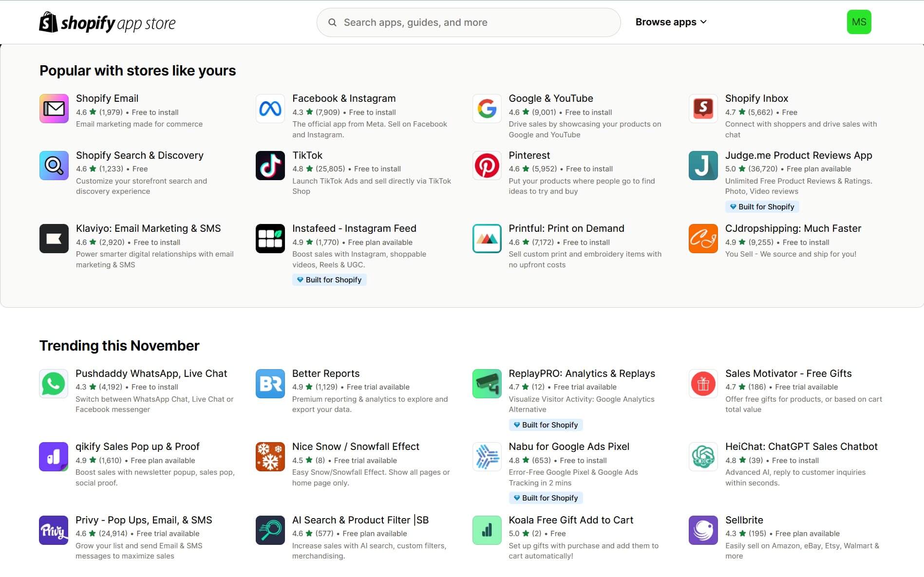Click Built for Shopify badge under ReplayPRO
Viewport: 924px width, 577px height.
coord(546,425)
